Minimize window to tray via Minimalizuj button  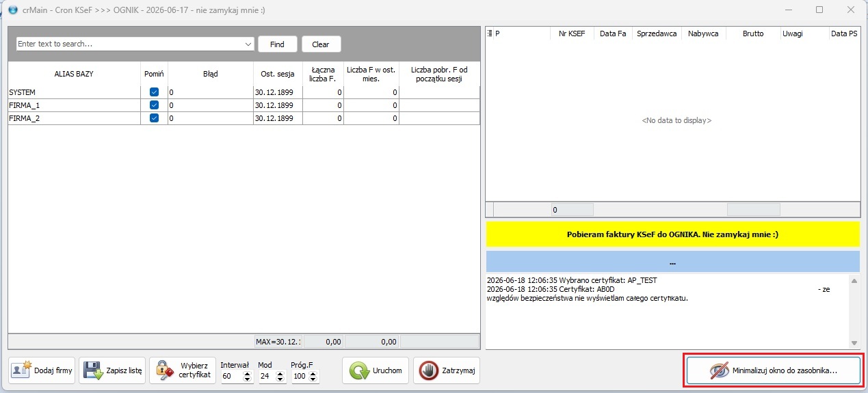[x=773, y=370]
